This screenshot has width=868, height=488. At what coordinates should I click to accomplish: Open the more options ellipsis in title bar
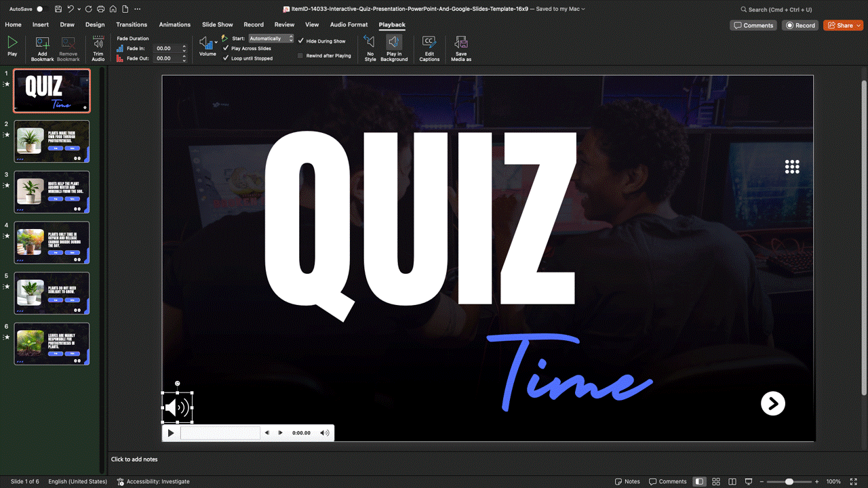pyautogui.click(x=138, y=9)
